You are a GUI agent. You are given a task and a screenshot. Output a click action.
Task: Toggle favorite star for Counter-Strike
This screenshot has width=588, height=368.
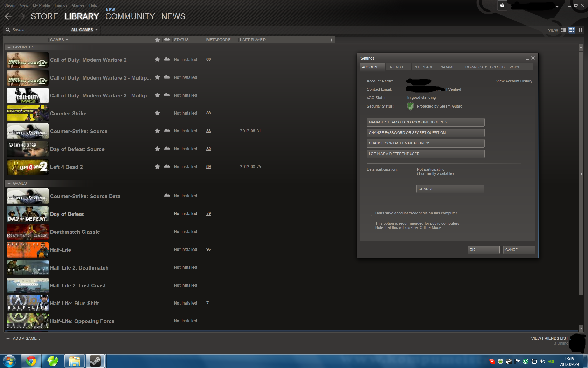coord(157,113)
